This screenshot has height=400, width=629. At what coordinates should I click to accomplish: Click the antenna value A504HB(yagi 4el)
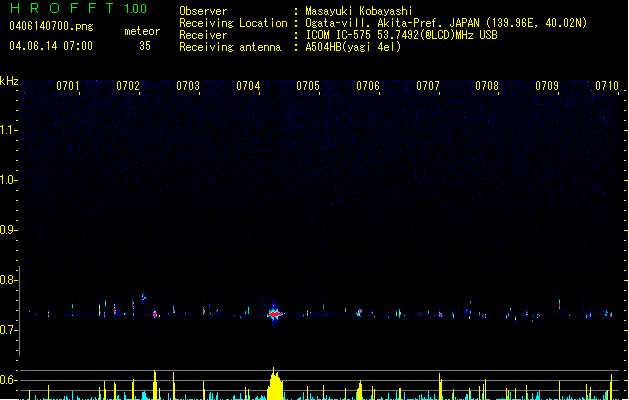click(x=353, y=47)
